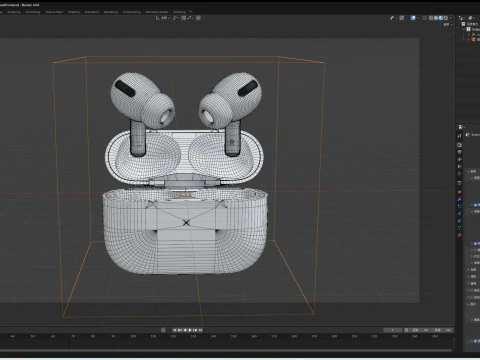Open the Output properties tab
Screen dimensions: 480x360
[x=459, y=152]
